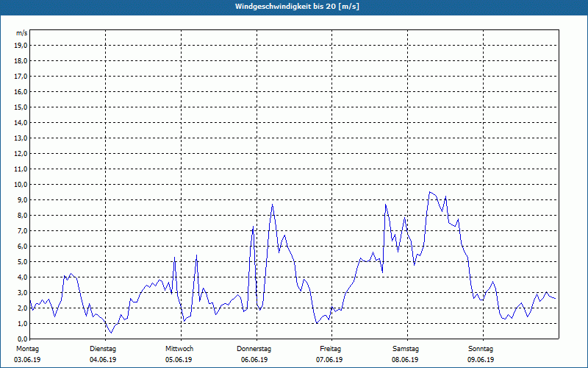Click the 9,0 y-axis label
This screenshot has height=368, width=588.
[22, 199]
